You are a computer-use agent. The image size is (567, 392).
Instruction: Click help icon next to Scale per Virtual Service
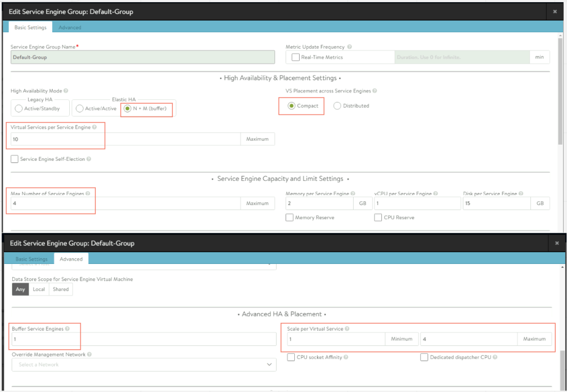348,329
